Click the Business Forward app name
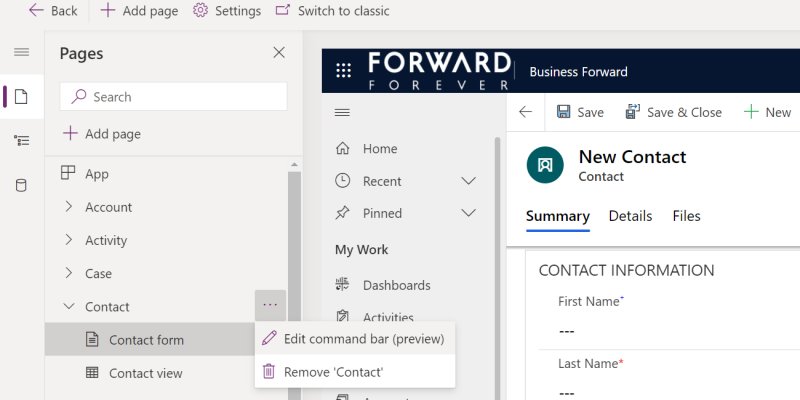Viewport: 800px width, 400px height. (578, 72)
